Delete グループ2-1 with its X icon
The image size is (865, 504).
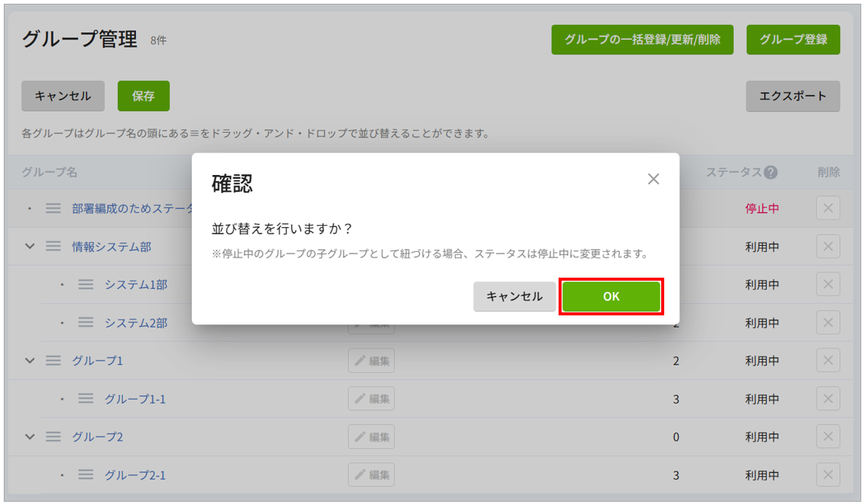pos(828,475)
